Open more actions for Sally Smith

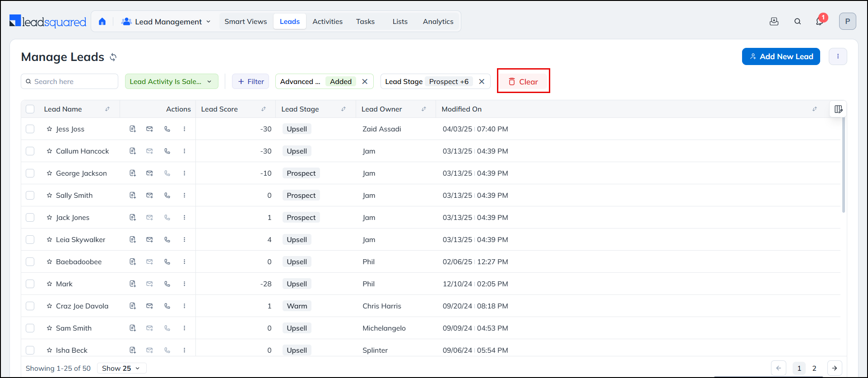[x=184, y=196]
